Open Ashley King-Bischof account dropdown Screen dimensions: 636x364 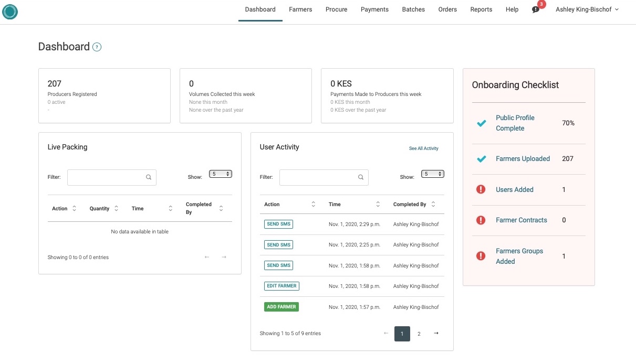[x=587, y=9]
